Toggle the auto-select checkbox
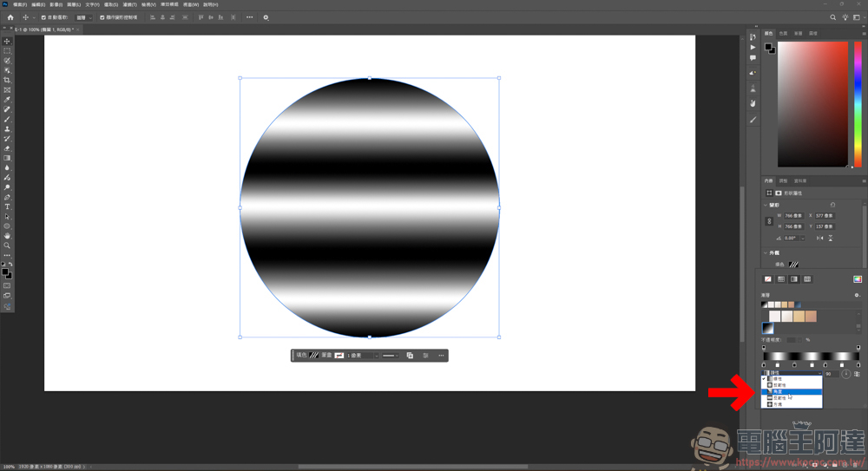The width and height of the screenshot is (868, 471). point(43,17)
